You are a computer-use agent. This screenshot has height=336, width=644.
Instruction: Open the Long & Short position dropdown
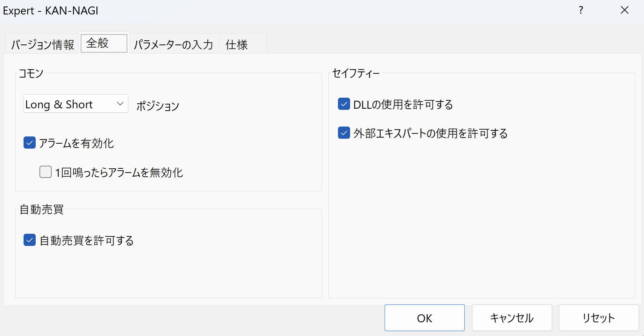click(76, 104)
